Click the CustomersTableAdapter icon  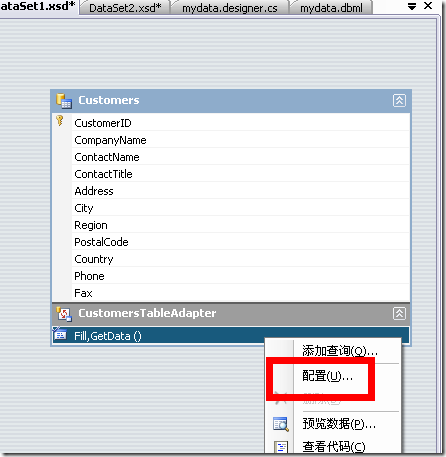(64, 314)
